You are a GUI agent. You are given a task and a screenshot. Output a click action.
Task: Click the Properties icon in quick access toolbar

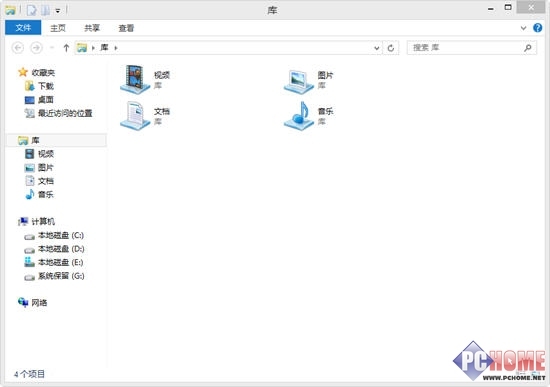point(32,10)
